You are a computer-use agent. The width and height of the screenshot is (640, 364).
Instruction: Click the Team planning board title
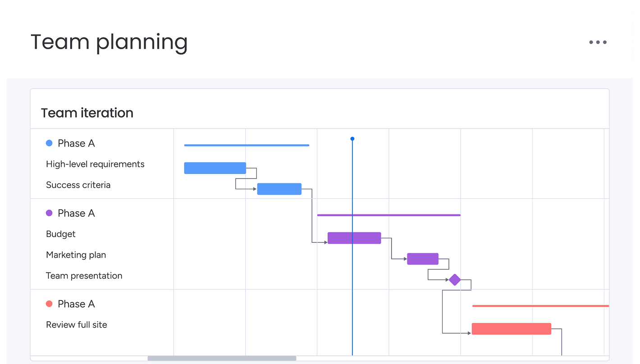coord(109,42)
